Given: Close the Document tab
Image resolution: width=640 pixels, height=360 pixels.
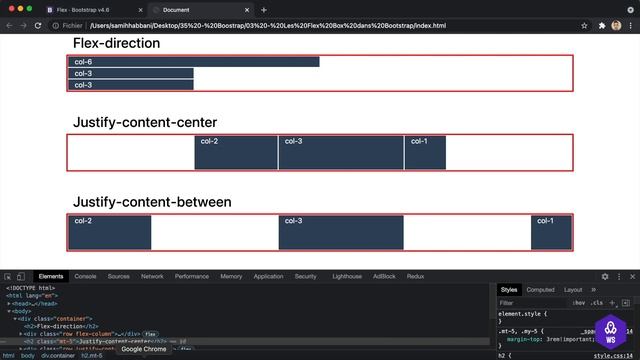Looking at the screenshot, I should tap(247, 10).
